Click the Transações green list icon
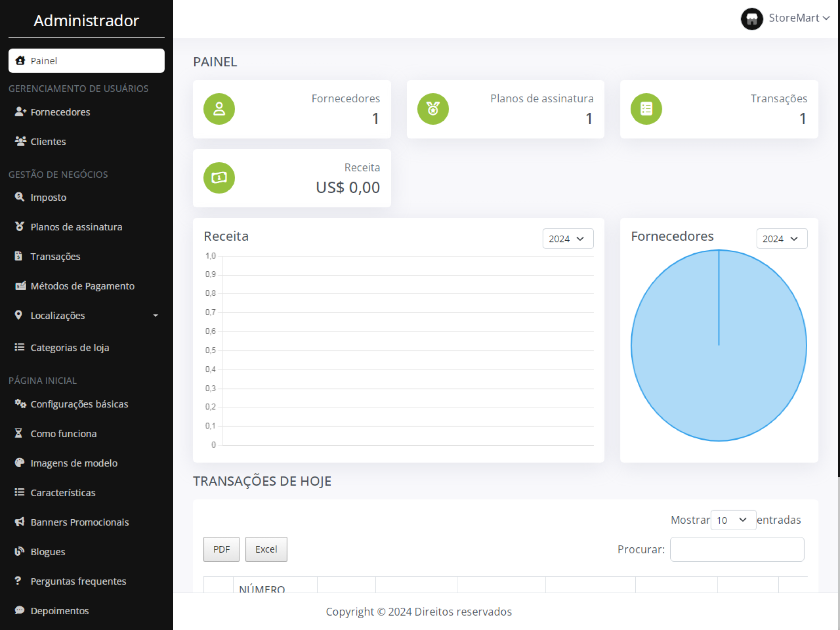 [646, 109]
